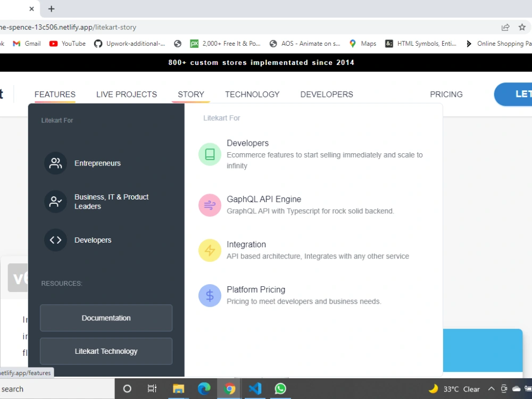Go to the PRICING nav item
532x399 pixels.
coord(446,94)
